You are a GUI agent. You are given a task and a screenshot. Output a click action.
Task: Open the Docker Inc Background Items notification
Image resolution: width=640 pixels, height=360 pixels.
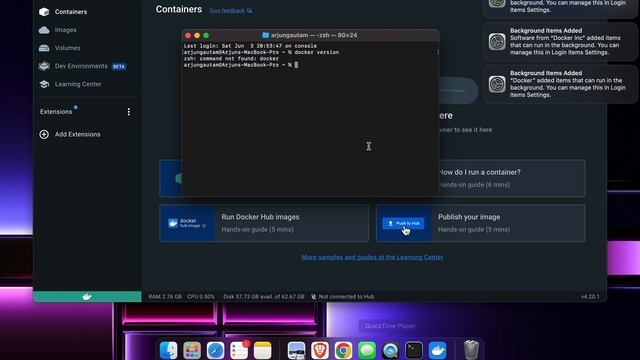click(560, 42)
